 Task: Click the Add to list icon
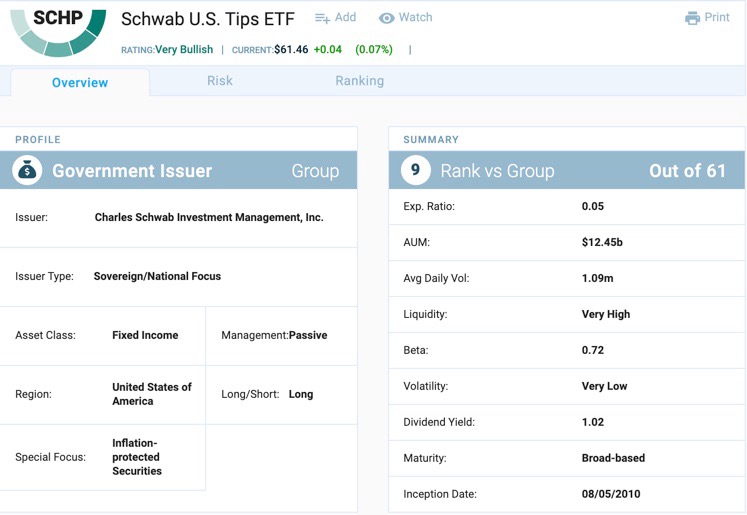point(322,18)
